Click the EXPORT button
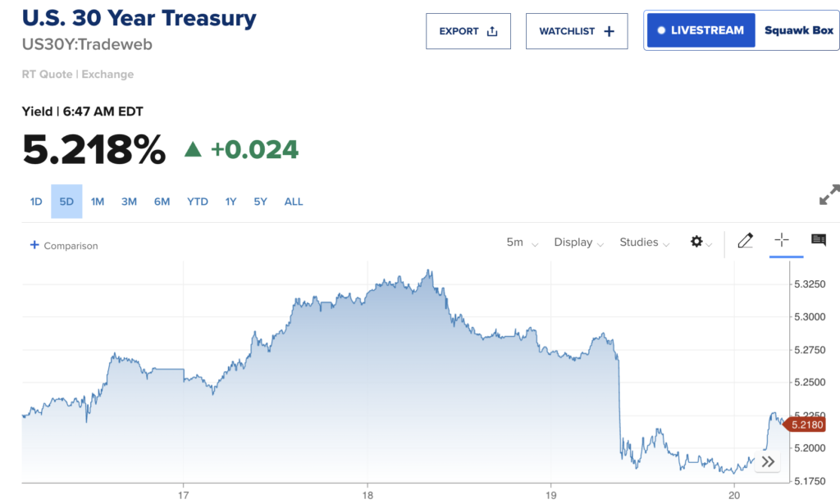The height and width of the screenshot is (504, 840). (468, 31)
